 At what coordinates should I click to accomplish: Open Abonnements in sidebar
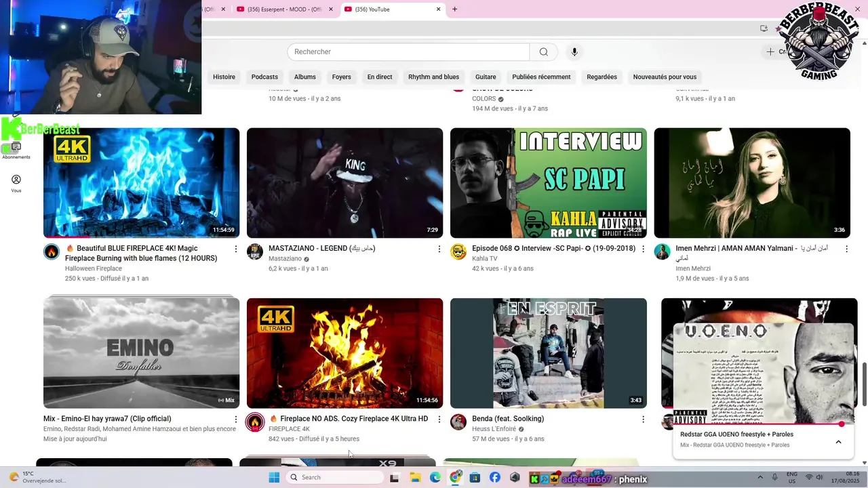pos(16,150)
